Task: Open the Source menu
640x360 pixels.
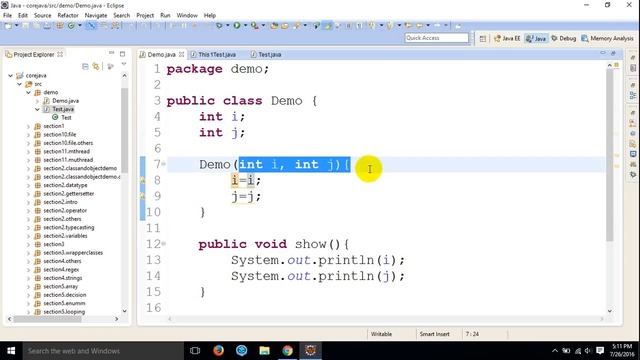Action: coord(42,16)
